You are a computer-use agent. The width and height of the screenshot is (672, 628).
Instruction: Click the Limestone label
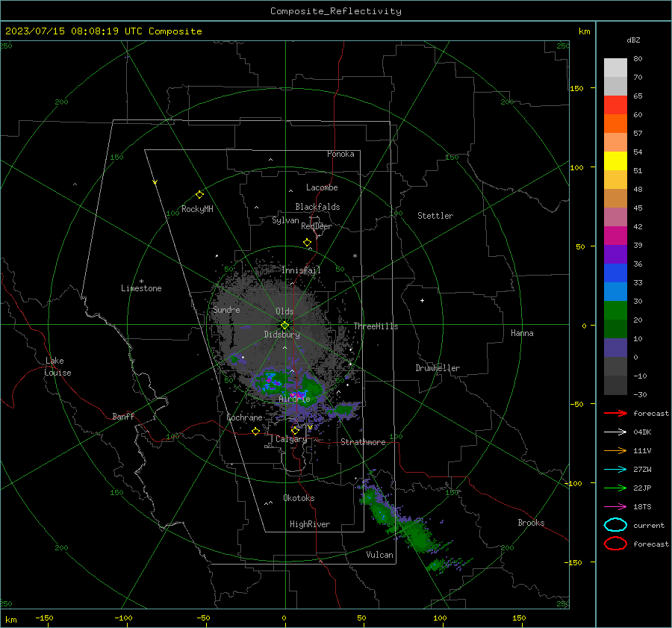point(141,288)
